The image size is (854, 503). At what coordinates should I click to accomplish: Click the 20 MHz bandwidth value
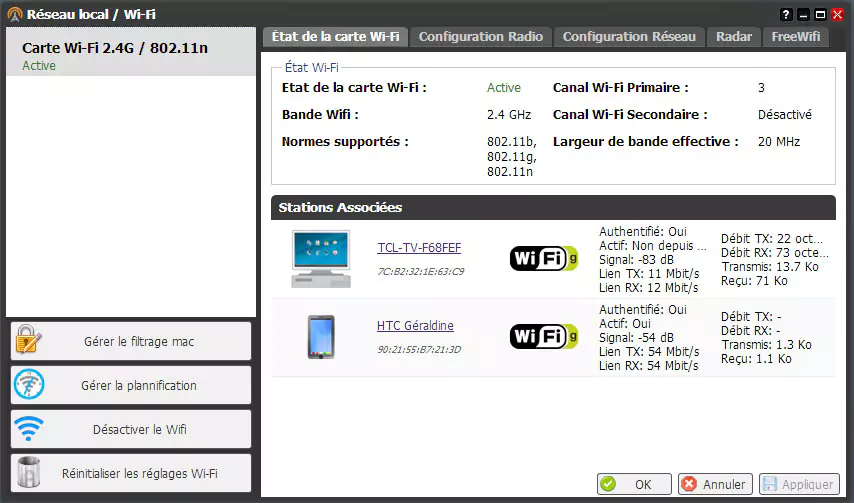[779, 142]
